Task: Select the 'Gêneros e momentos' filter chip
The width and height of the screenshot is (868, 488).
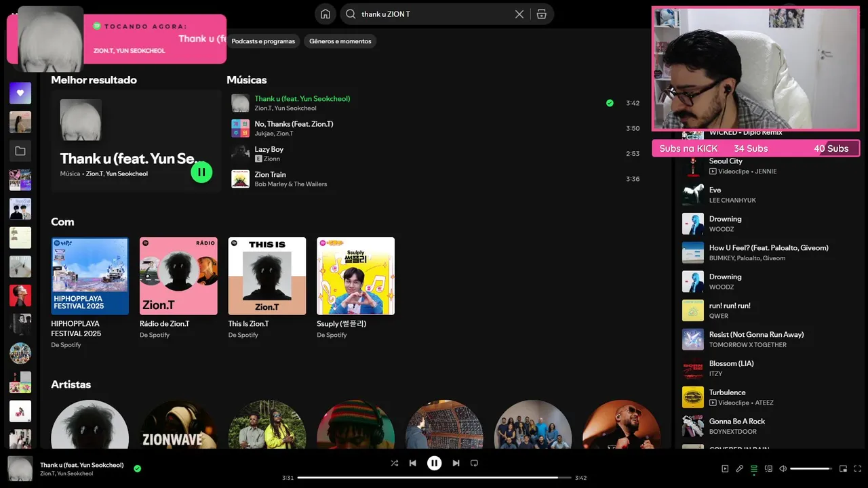Action: (x=340, y=41)
